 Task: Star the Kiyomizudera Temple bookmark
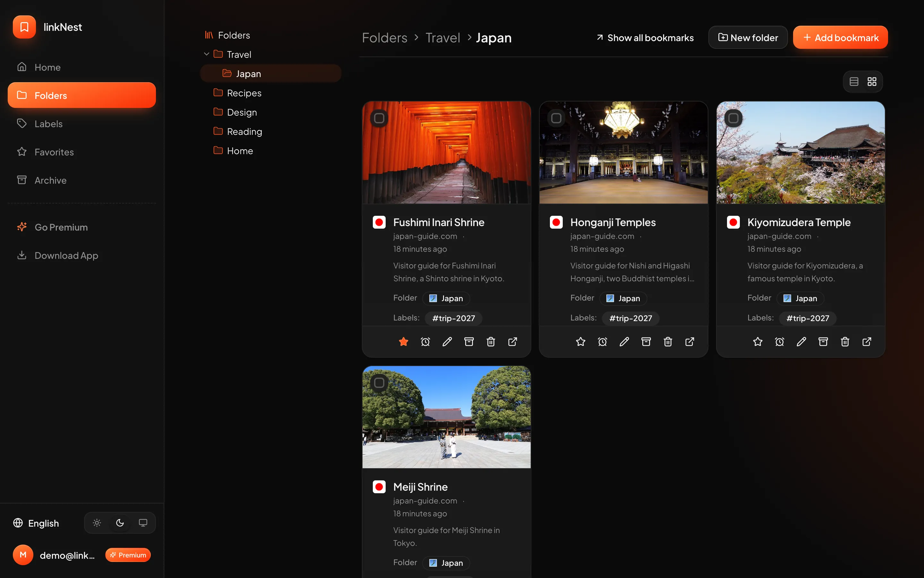[757, 341]
